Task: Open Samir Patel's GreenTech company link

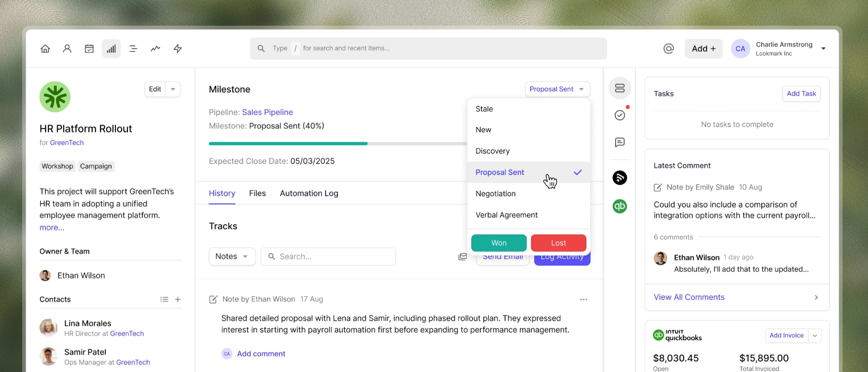Action: click(x=133, y=362)
